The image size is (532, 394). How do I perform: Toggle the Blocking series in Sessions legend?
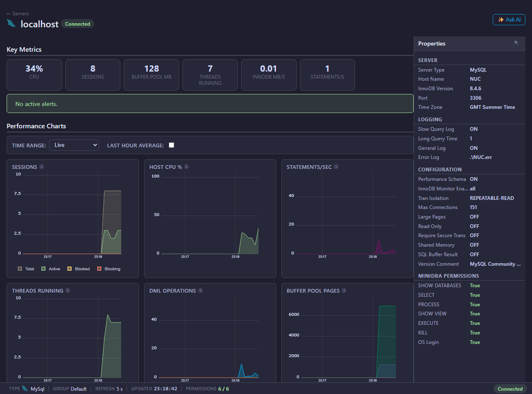(x=109, y=269)
